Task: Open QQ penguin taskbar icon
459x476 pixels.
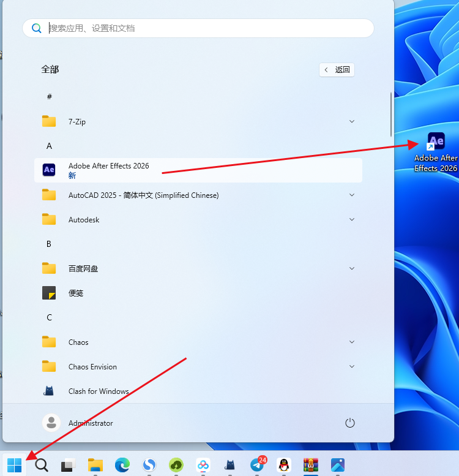Action: pos(284,465)
